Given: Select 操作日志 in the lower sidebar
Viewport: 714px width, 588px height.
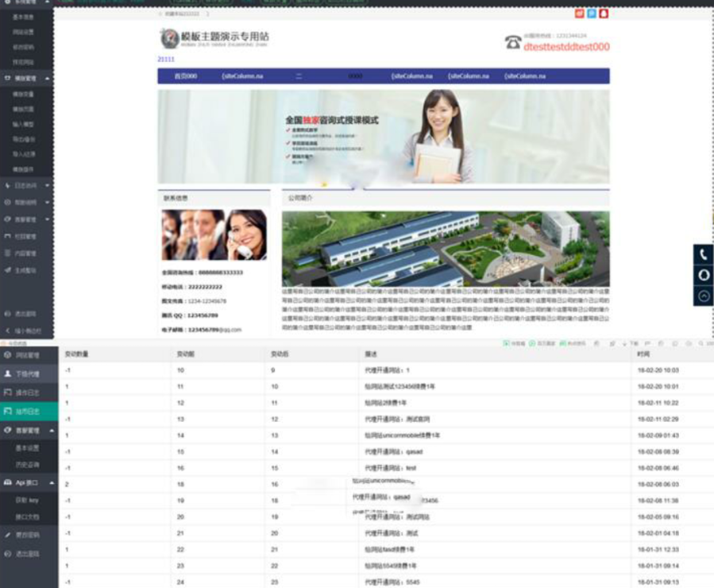Looking at the screenshot, I should pyautogui.click(x=29, y=393).
